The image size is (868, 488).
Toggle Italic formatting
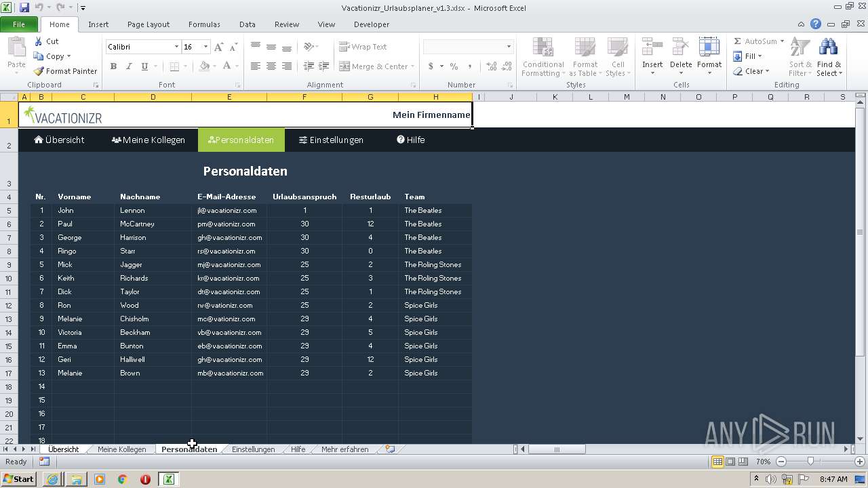(x=129, y=66)
